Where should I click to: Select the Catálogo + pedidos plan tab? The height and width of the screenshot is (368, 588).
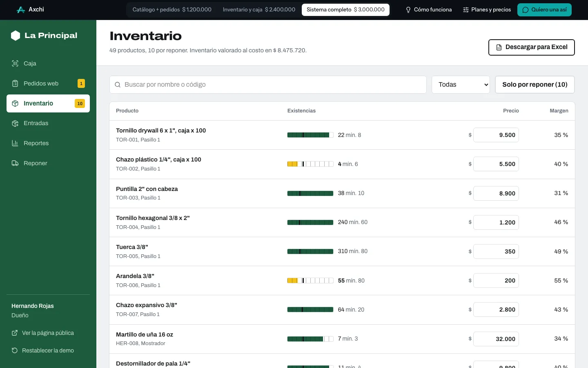click(172, 9)
